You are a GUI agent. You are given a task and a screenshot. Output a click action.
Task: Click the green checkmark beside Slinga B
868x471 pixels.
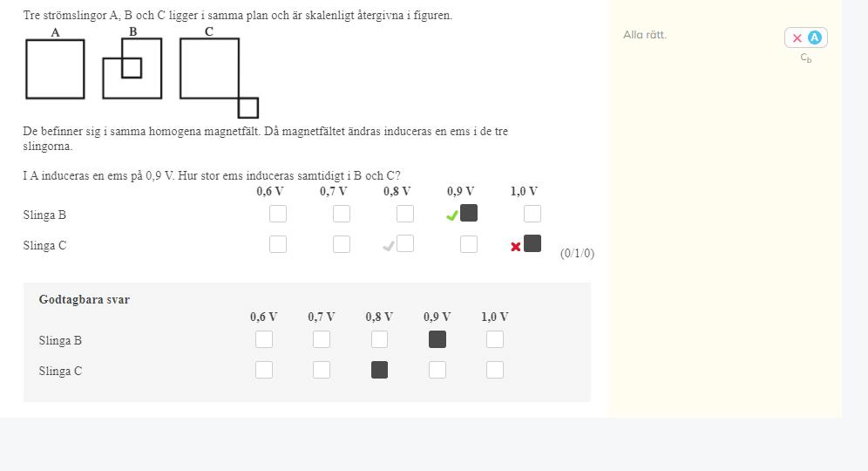(x=451, y=215)
